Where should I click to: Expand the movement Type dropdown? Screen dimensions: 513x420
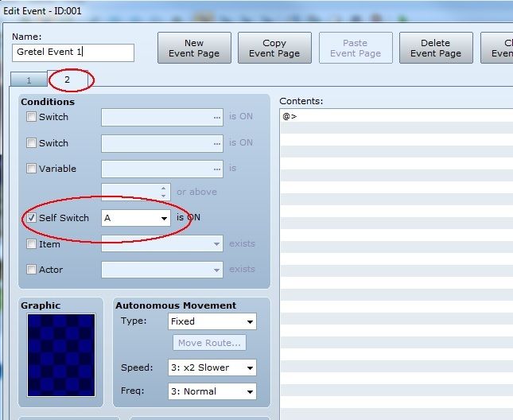point(212,322)
